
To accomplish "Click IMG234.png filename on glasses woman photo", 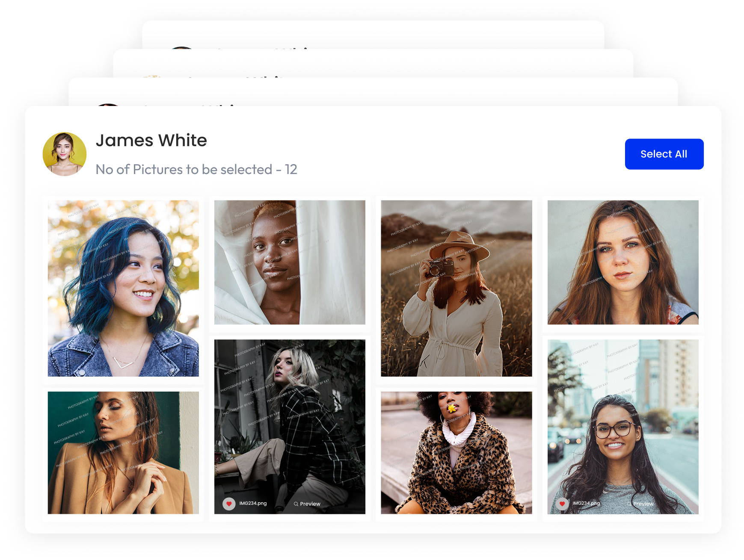I will pos(586,503).
